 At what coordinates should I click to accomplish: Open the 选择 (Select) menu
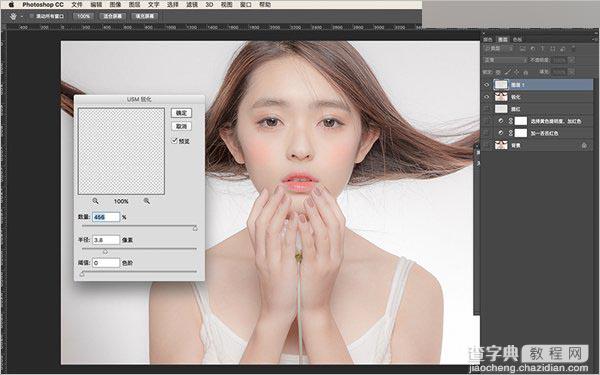[173, 5]
